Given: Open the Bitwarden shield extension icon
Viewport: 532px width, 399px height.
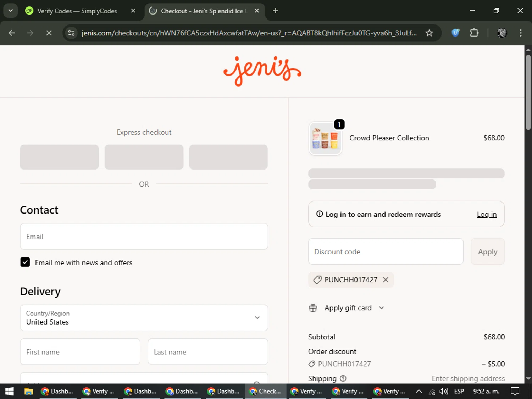Looking at the screenshot, I should (455, 33).
